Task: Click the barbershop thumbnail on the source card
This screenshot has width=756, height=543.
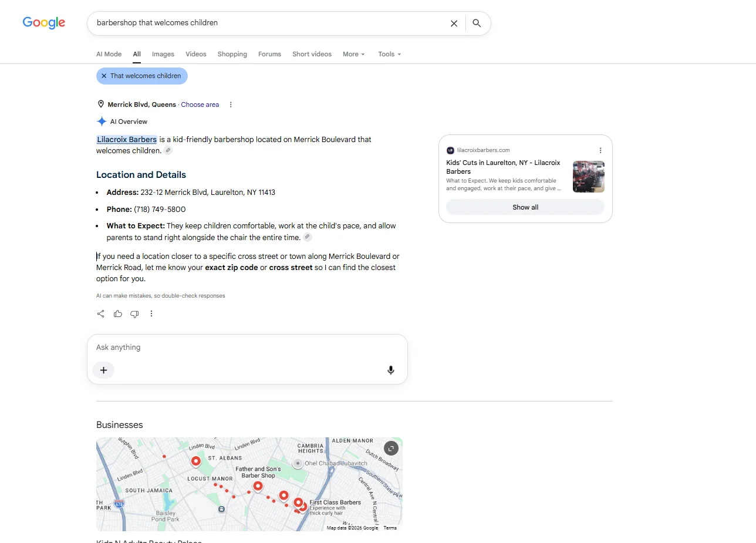Action: (589, 177)
